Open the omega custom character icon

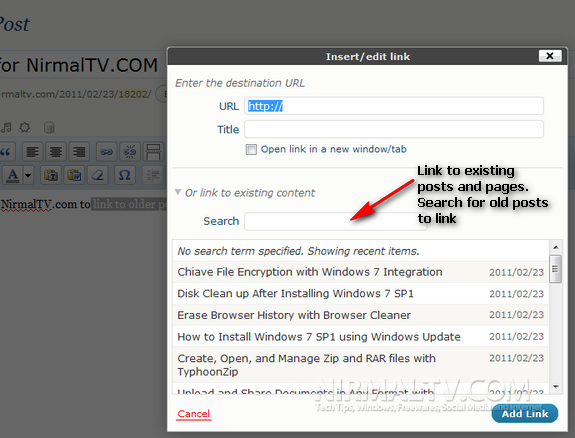(x=124, y=175)
